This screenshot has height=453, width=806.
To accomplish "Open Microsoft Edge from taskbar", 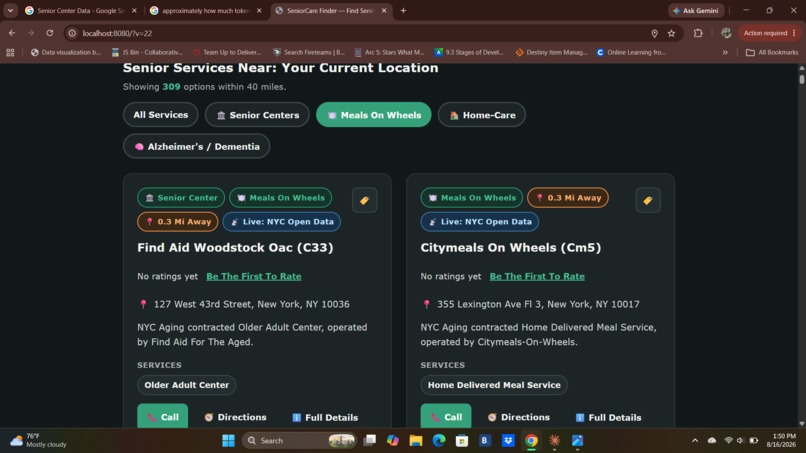I will [438, 441].
